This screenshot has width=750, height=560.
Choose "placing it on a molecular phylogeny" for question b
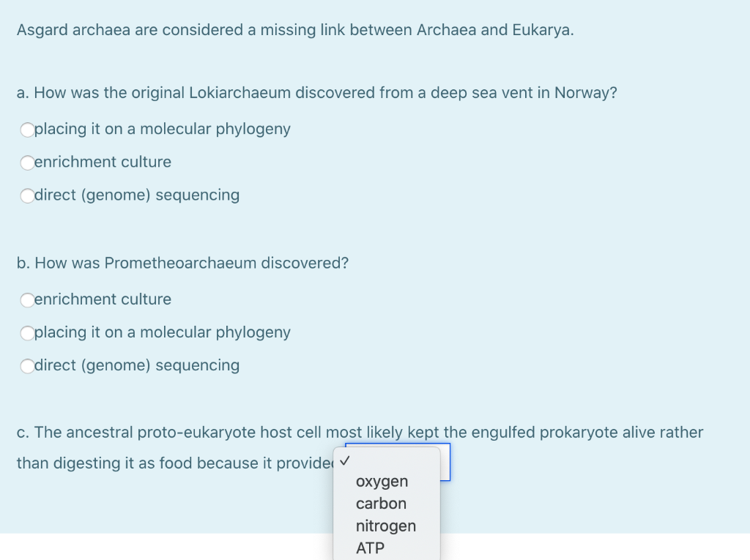coord(28,332)
